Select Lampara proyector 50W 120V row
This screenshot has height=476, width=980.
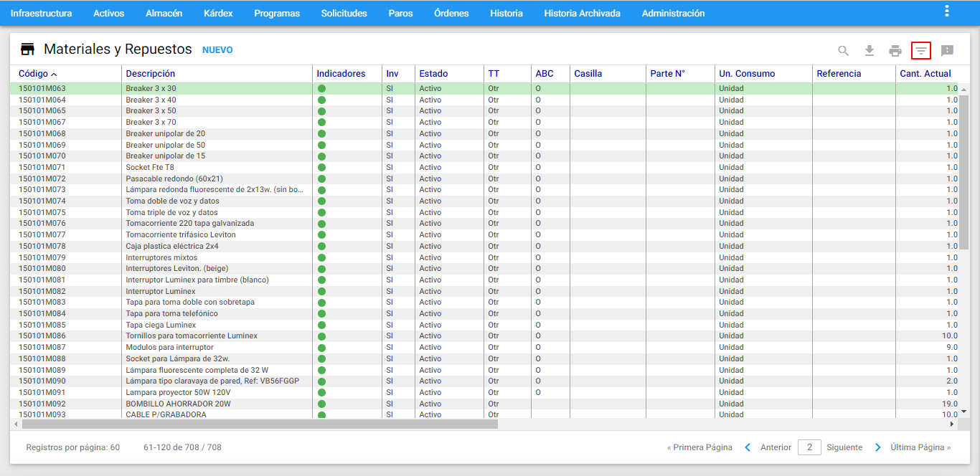pos(484,393)
